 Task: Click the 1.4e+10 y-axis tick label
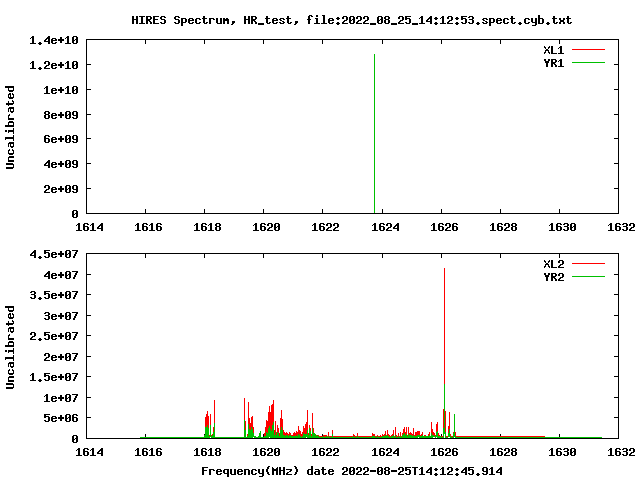(53, 40)
